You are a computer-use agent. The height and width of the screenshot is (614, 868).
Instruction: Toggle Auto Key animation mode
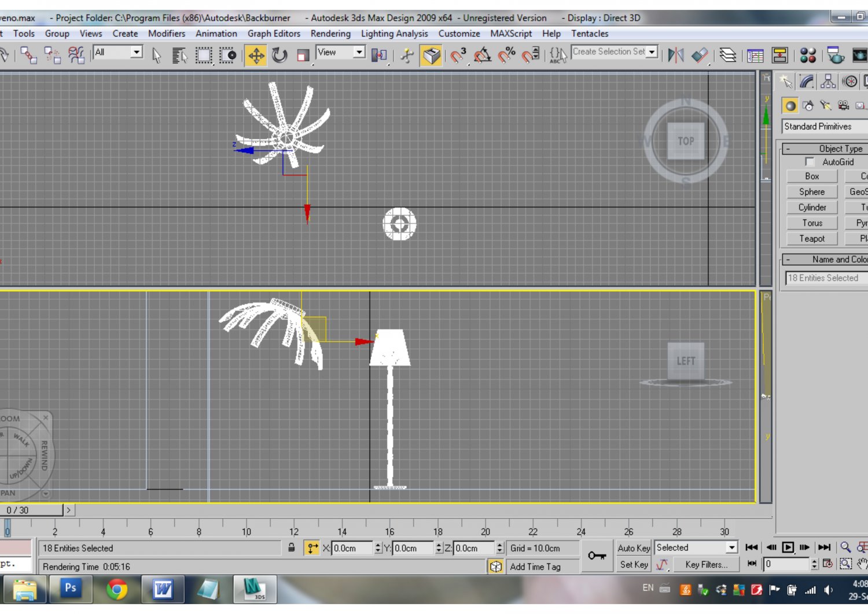(633, 547)
